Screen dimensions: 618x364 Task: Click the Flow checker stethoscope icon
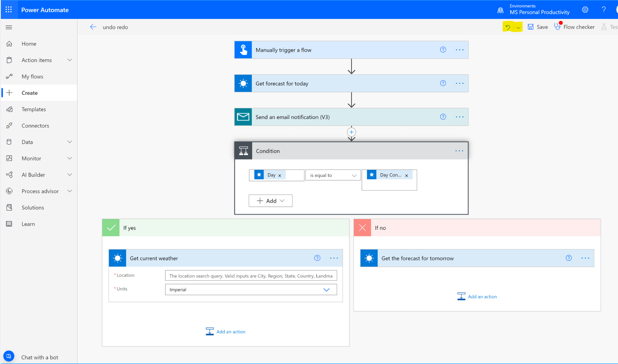(x=557, y=27)
